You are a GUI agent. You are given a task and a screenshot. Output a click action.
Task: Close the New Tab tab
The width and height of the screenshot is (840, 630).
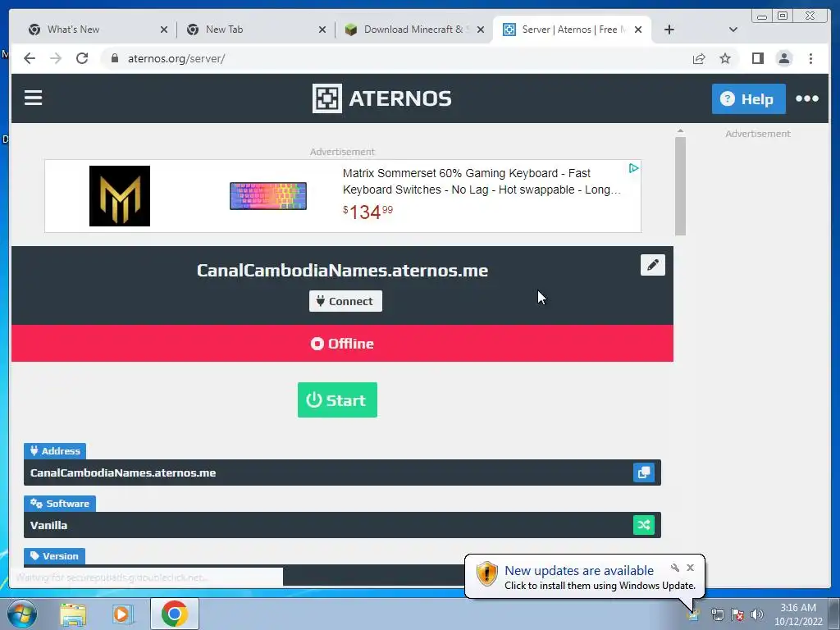322,30
